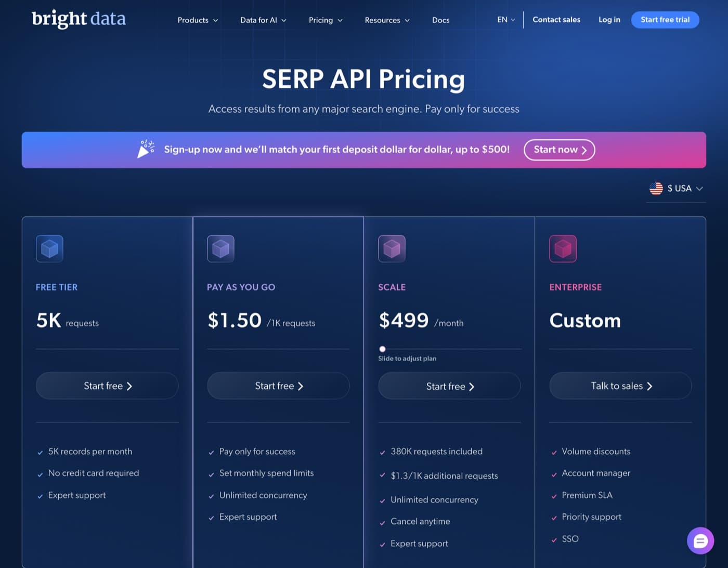Viewport: 728px width, 568px height.
Task: Go to the Docs page
Action: (x=440, y=20)
